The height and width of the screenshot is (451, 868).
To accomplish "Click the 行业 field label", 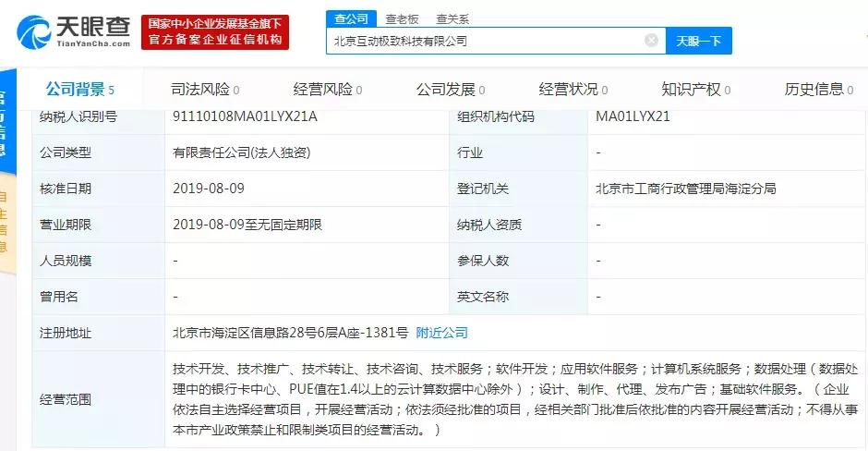I will (x=469, y=152).
